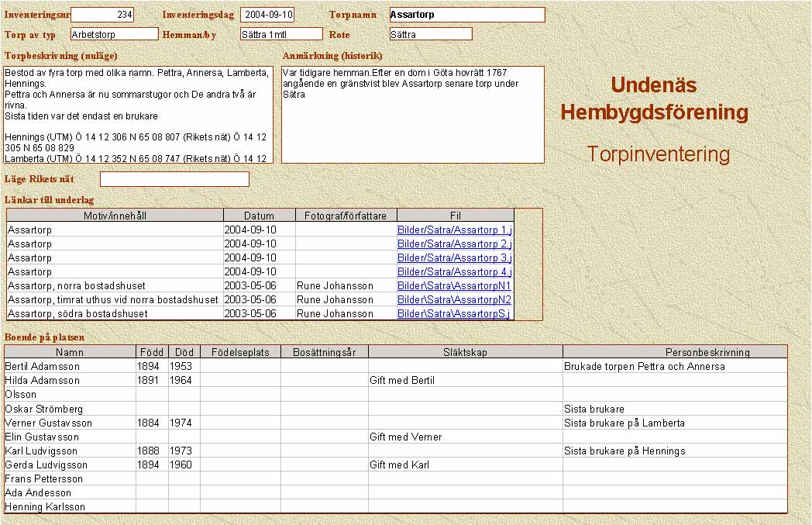Click the Inventeringsdag date field
Screen dimensions: 812x525
(267, 15)
